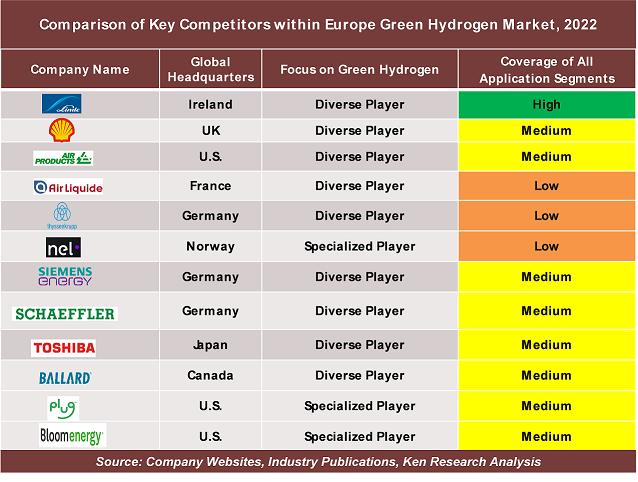Click 'Coverage of All Application Segments' header
This screenshot has height=482, width=638.
547,70
